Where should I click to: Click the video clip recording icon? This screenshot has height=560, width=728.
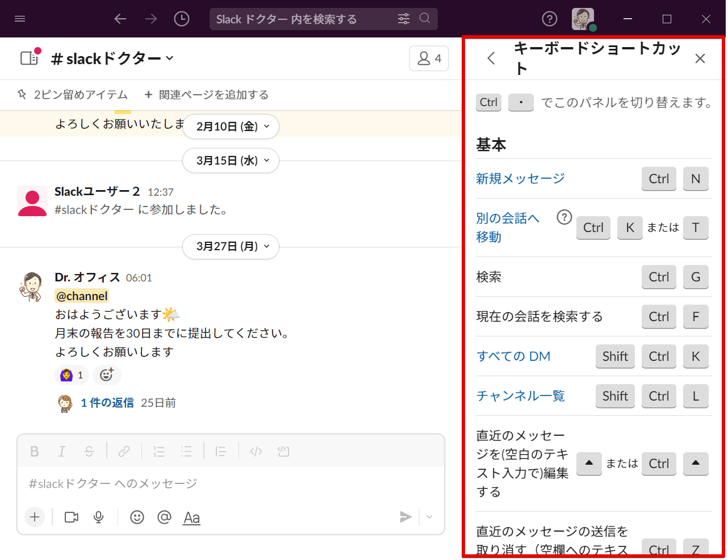tap(70, 517)
